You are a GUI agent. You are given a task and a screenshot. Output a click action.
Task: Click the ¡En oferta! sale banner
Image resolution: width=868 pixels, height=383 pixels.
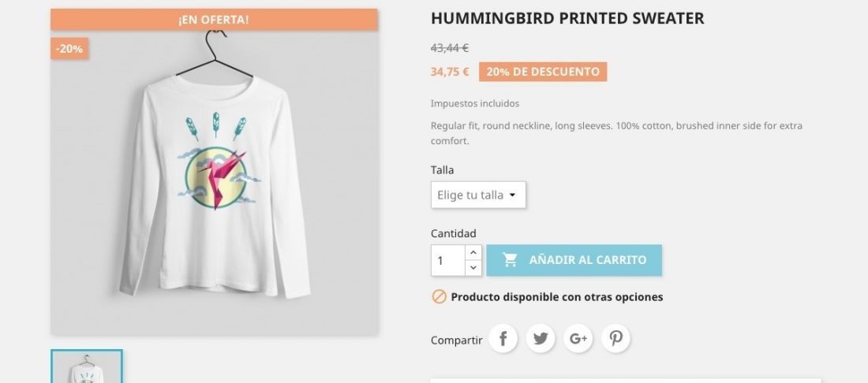pos(214,20)
